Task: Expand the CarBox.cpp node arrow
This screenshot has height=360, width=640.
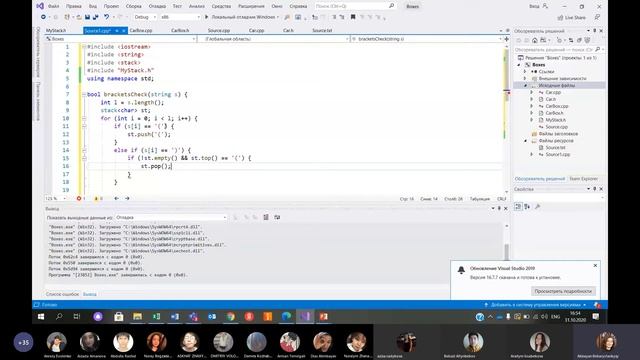Action: [x=532, y=106]
